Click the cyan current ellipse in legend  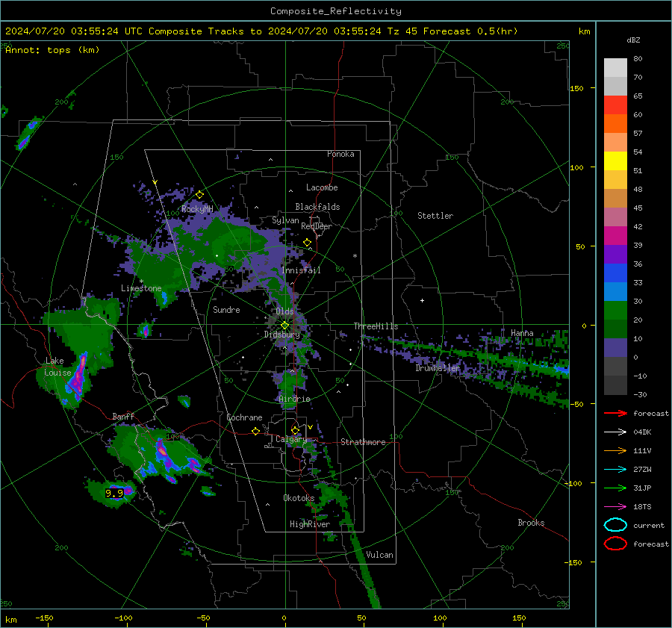(x=615, y=525)
